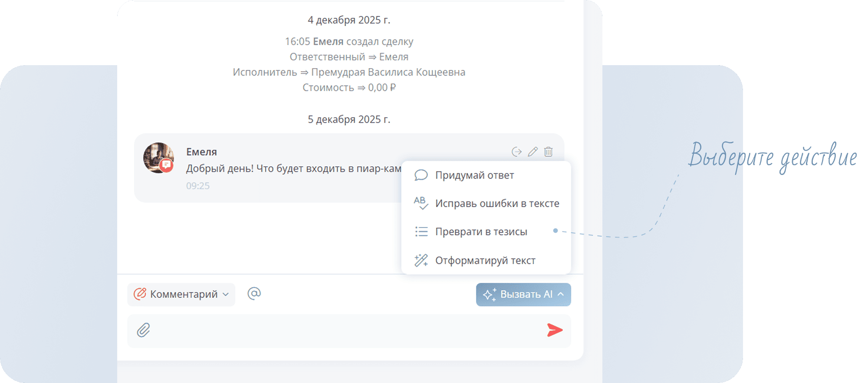Viewport: 868px width, 383px height.
Task: Open the Комментарий type dropdown
Action: point(181,294)
